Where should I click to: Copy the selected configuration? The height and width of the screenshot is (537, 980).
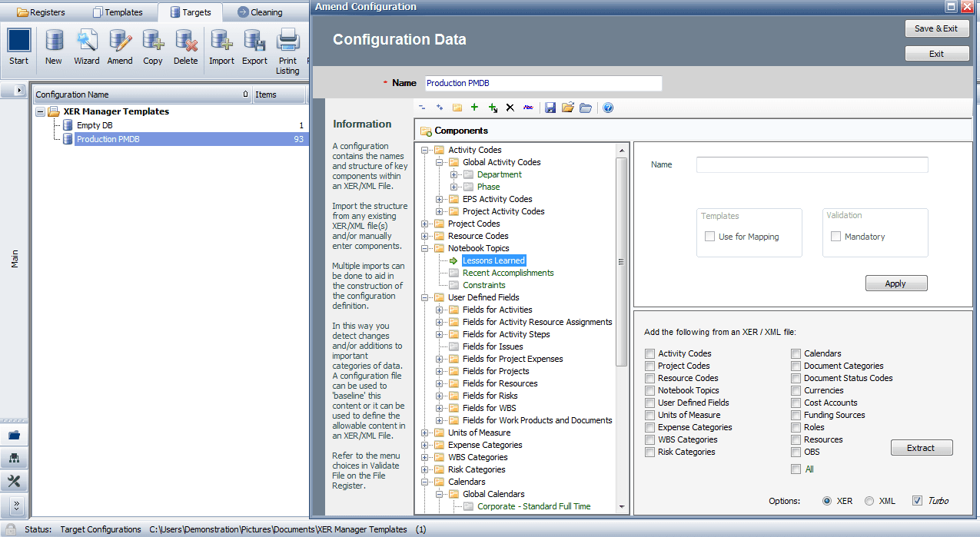click(153, 48)
